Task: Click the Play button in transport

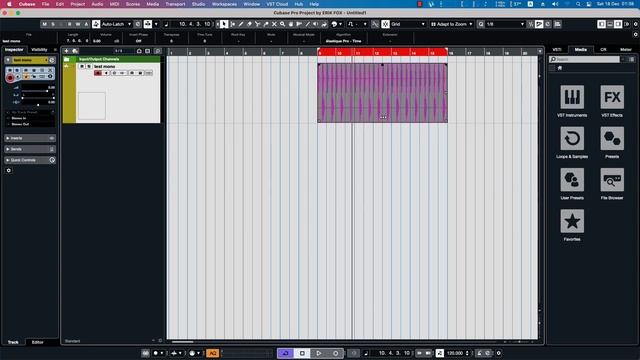Action: pyautogui.click(x=319, y=353)
